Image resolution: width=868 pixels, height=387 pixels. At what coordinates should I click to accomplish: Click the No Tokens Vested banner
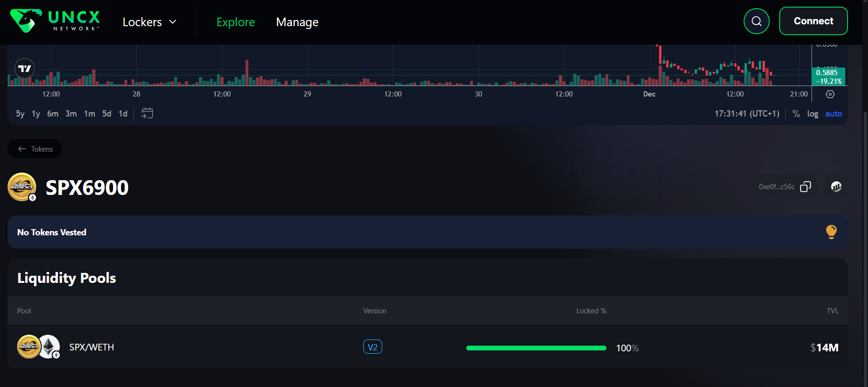tap(428, 232)
